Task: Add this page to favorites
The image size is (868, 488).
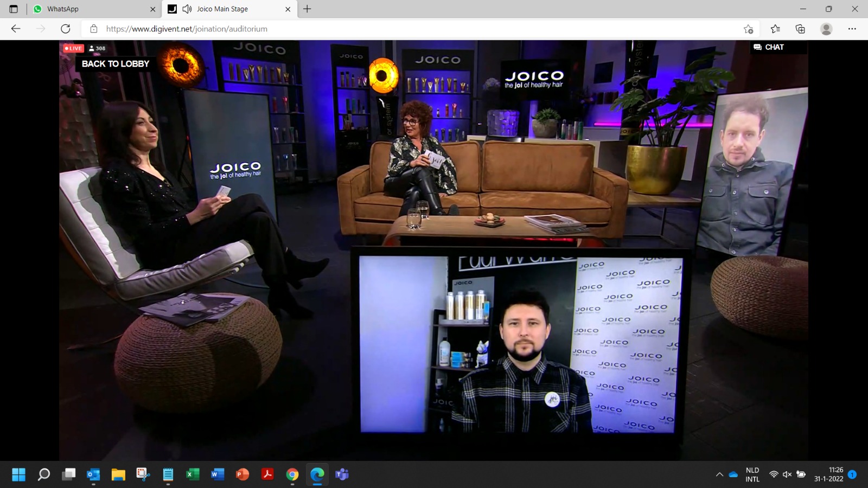Action: tap(749, 29)
